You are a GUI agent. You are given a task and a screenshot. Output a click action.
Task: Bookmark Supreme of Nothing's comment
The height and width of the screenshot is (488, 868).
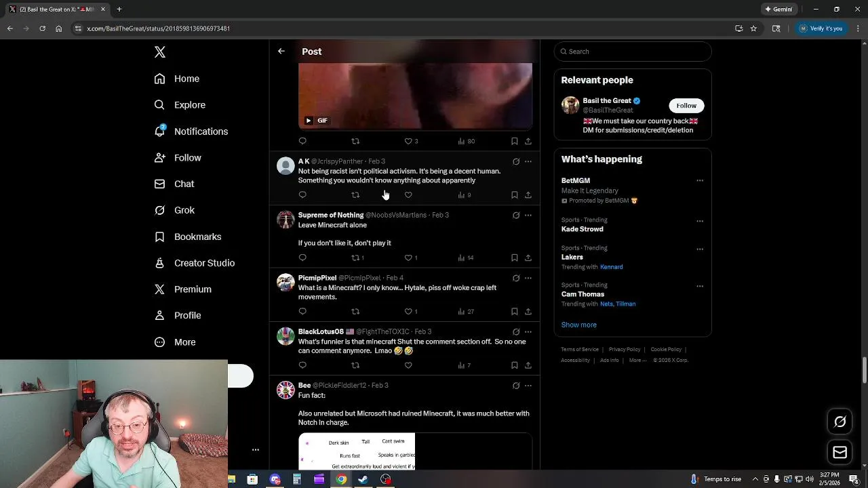[x=515, y=258]
